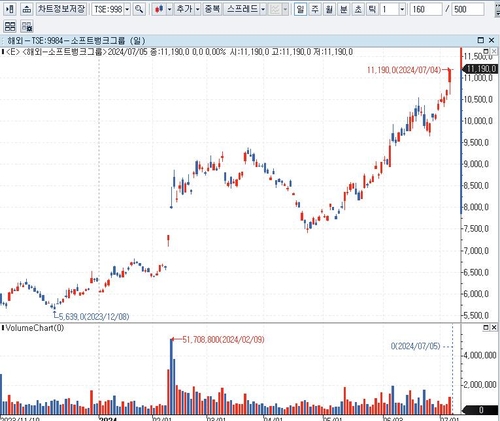Click the black volume tag showing 0

(x=480, y=410)
